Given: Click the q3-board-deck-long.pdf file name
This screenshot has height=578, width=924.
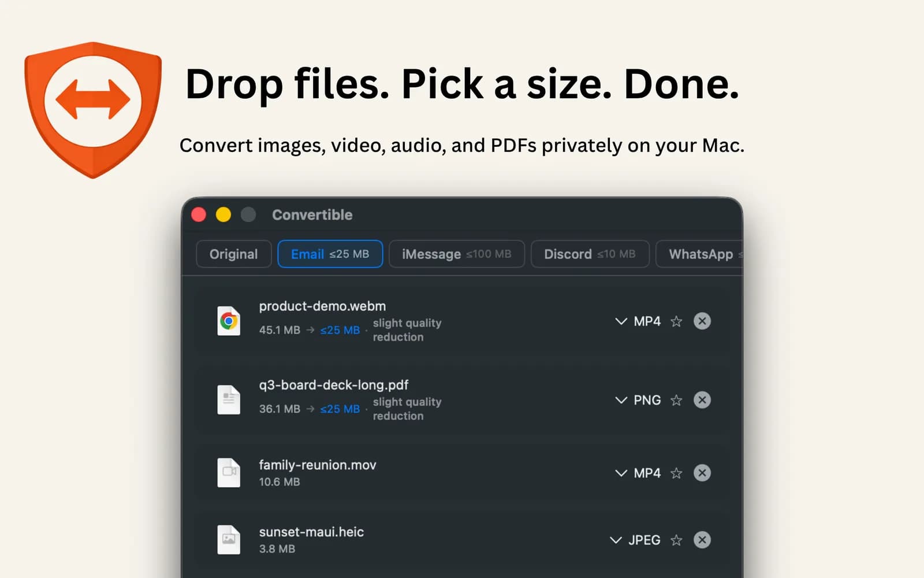Looking at the screenshot, I should [334, 385].
